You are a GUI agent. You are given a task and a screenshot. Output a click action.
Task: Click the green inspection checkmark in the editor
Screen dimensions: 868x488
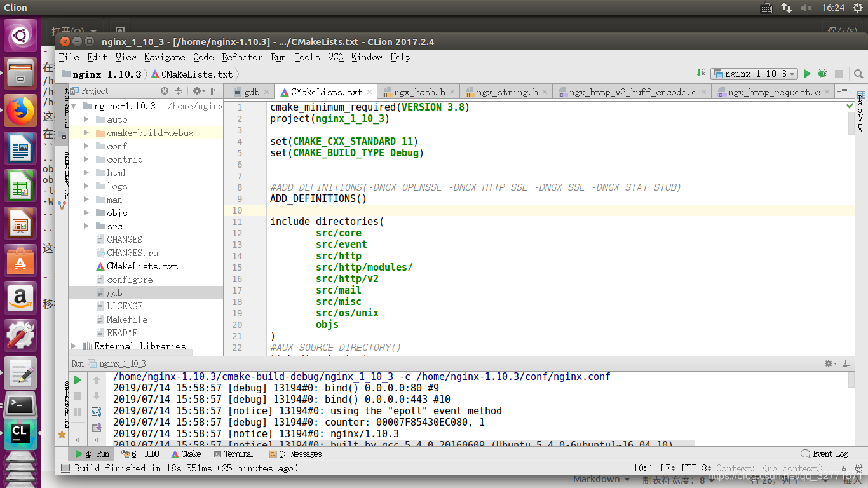(851, 107)
